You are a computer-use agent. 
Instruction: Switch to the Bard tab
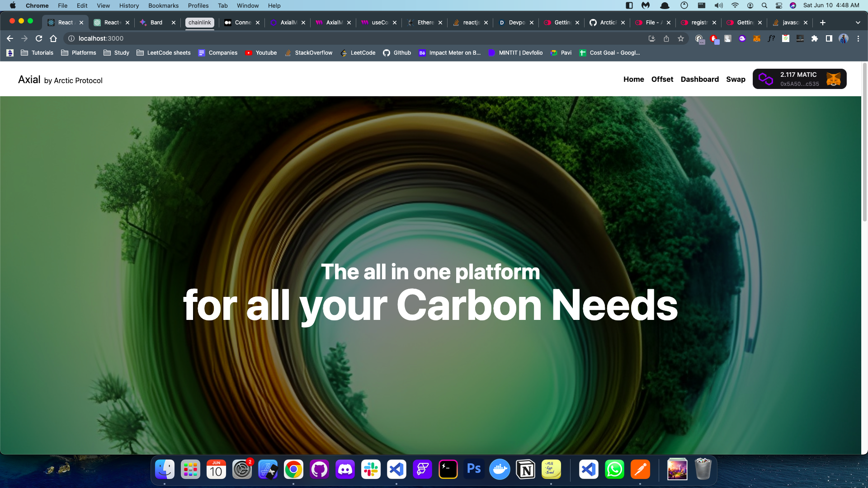(156, 23)
